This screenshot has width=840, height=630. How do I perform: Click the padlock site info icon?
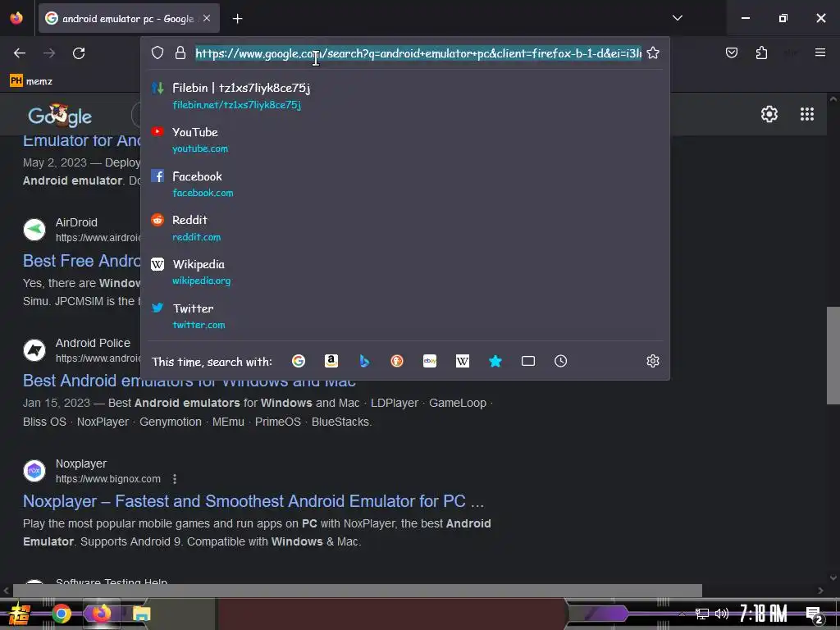point(180,52)
